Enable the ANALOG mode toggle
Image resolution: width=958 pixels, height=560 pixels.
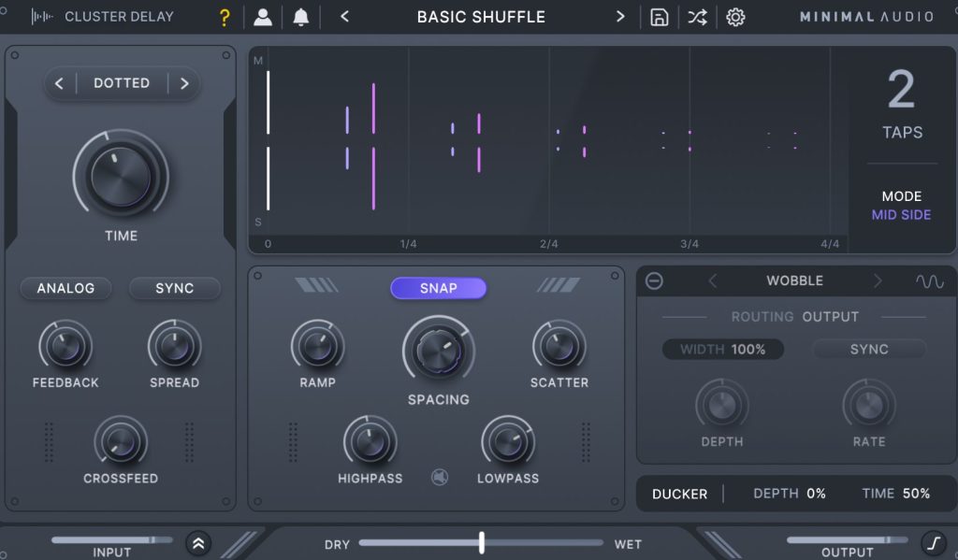65,288
